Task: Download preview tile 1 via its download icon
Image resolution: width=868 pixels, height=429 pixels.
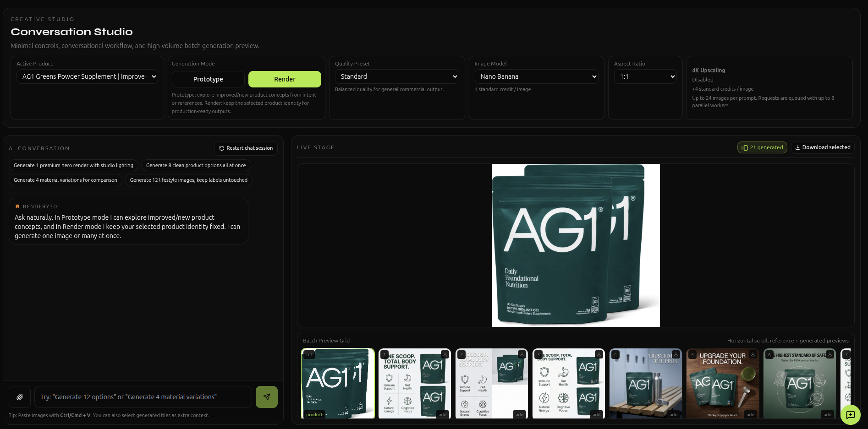Action: pos(445,354)
